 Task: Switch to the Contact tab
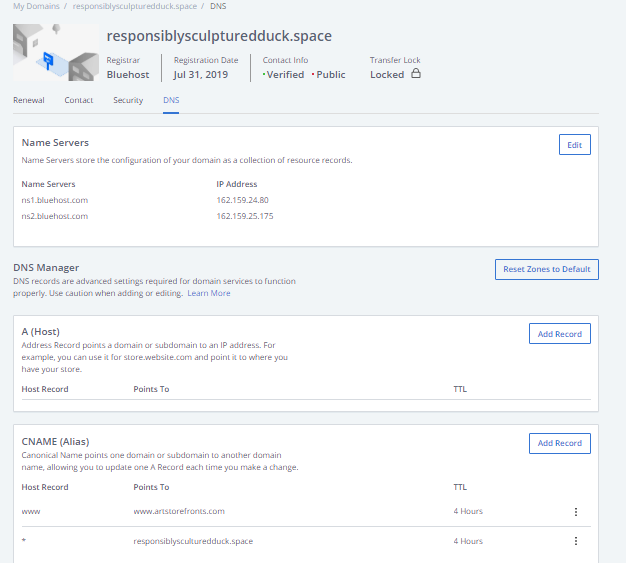79,100
